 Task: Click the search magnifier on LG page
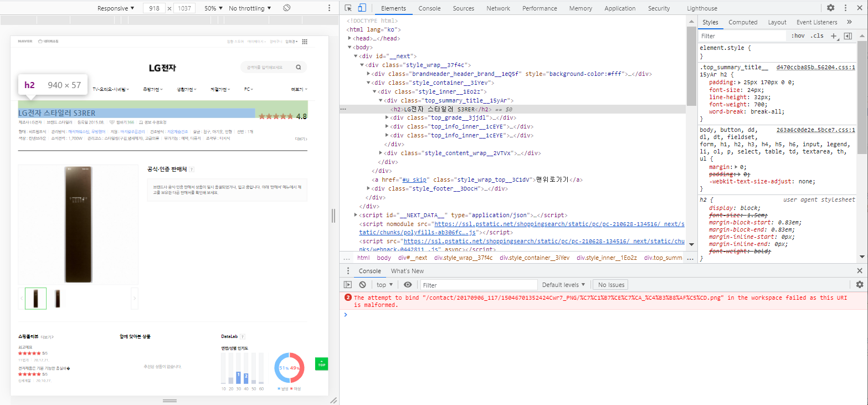298,67
